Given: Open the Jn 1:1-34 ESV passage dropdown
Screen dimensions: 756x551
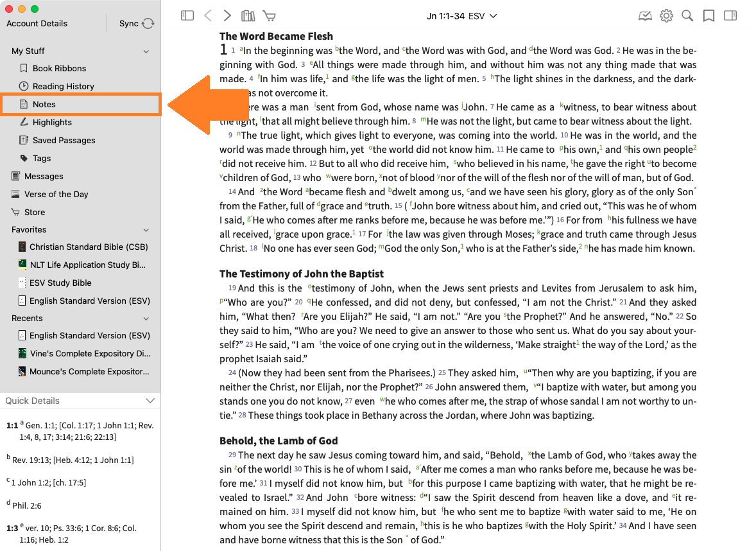Looking at the screenshot, I should (x=461, y=15).
